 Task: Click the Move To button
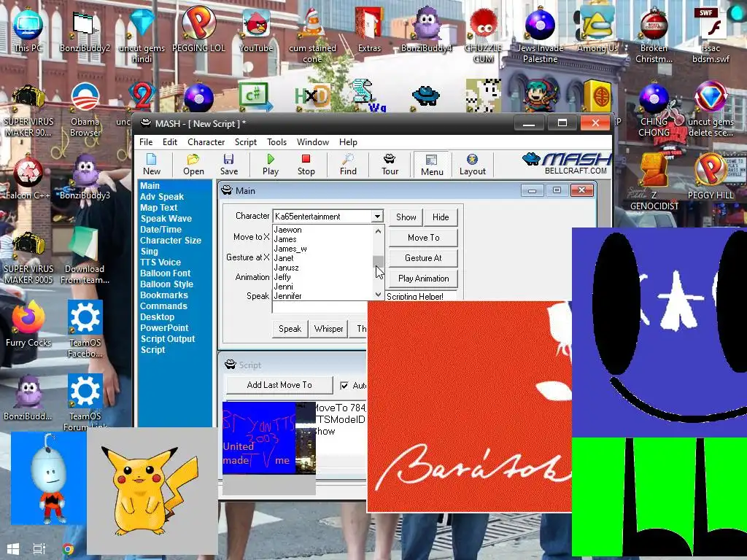(424, 238)
